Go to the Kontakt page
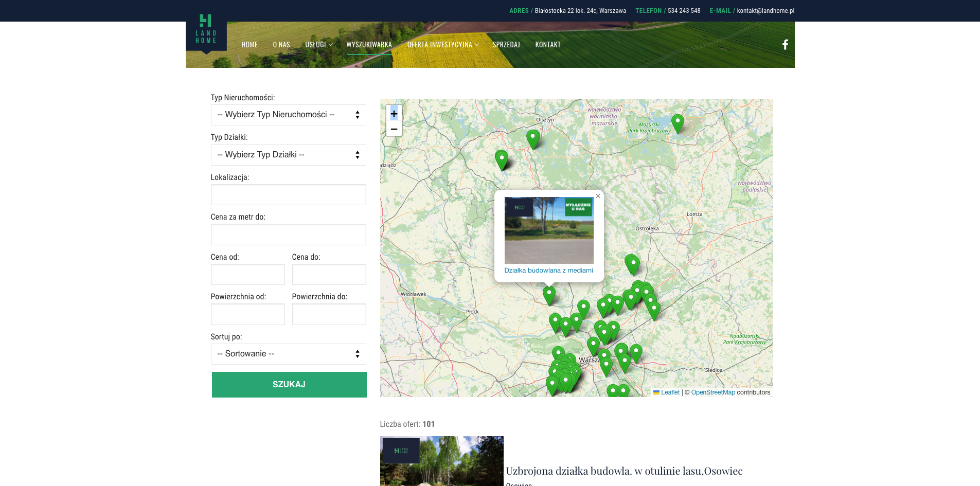 [x=547, y=45]
